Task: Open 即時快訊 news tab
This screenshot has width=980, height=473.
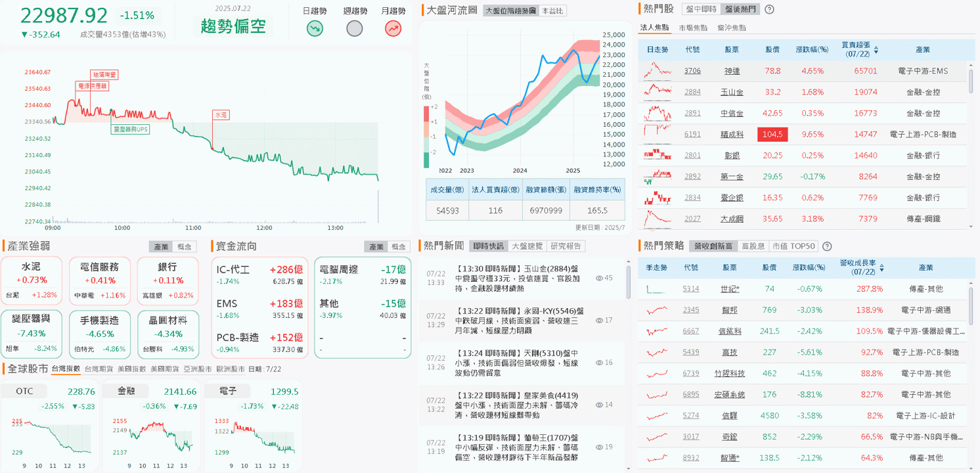Action: coord(489,246)
